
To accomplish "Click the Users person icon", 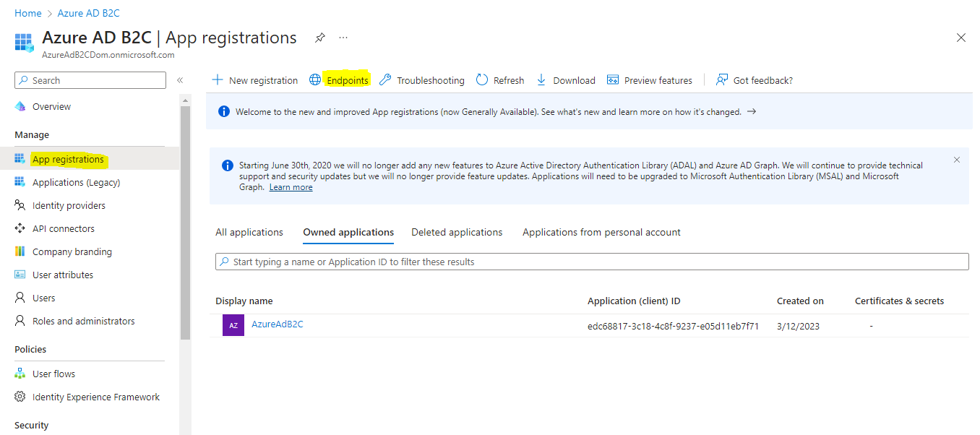I will 20,298.
